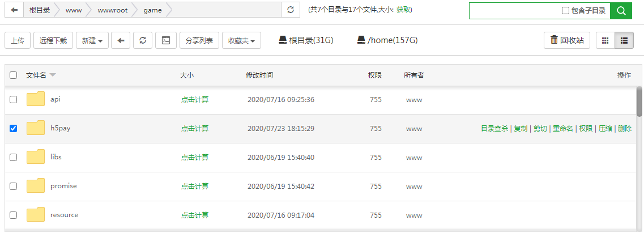Click the toolbar refresh icon
The height and width of the screenshot is (237, 644).
click(143, 40)
